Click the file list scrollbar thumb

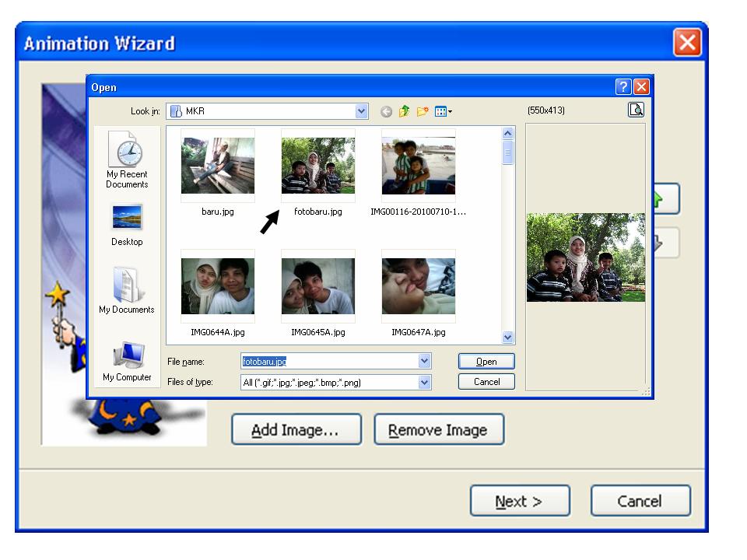pos(508,152)
